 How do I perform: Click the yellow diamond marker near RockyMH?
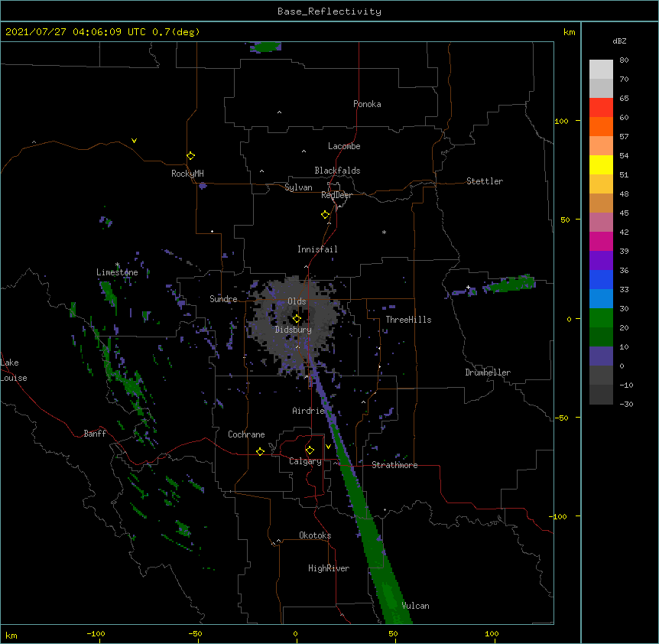point(190,156)
